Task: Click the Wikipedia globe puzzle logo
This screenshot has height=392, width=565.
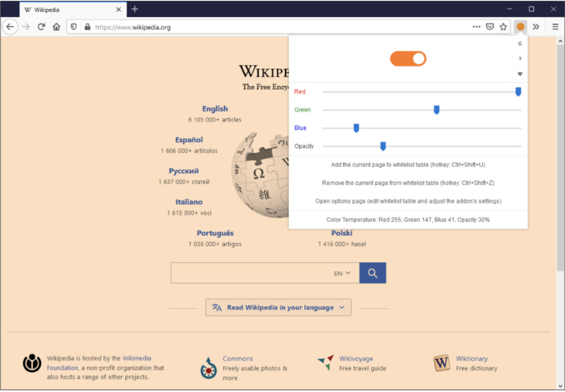Action: tap(261, 175)
